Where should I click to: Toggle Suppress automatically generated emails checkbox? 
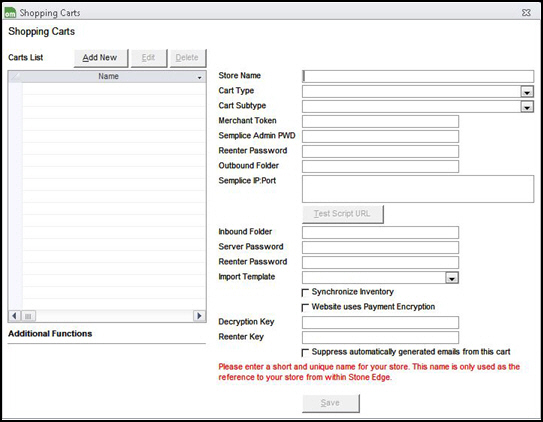click(x=305, y=353)
